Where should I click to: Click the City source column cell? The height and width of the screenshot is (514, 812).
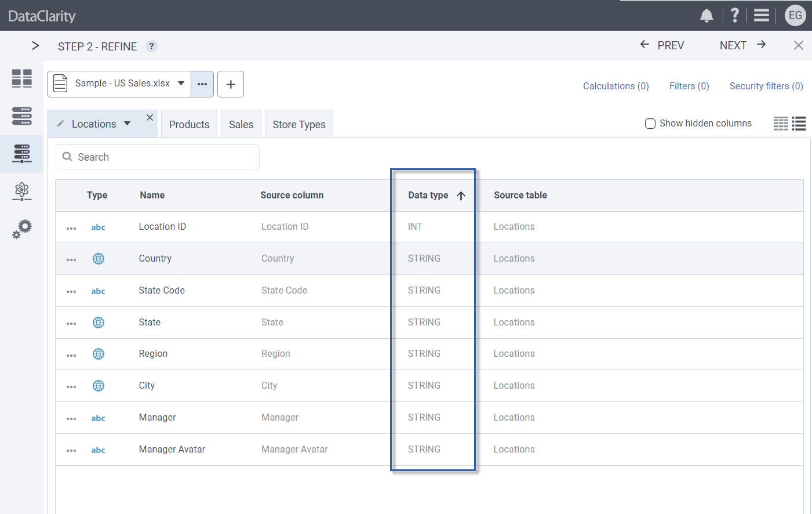[270, 386]
